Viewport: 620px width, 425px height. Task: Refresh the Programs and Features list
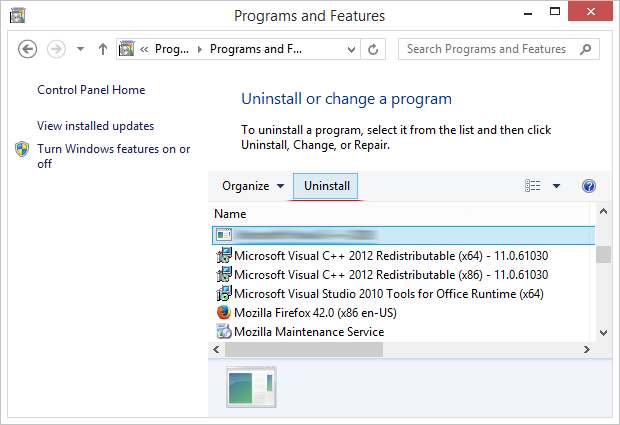pyautogui.click(x=373, y=49)
